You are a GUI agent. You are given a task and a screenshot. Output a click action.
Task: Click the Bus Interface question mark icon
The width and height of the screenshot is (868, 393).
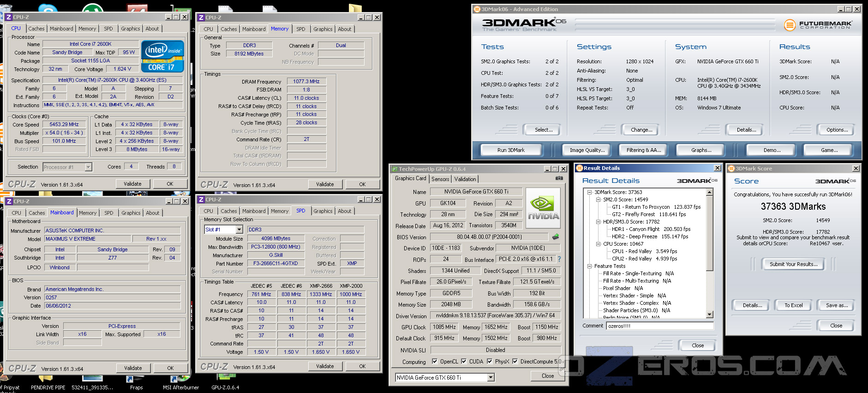pyautogui.click(x=559, y=259)
